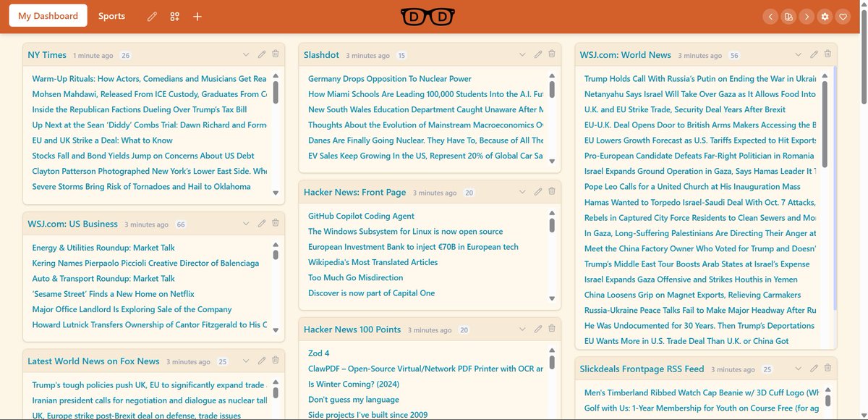The width and height of the screenshot is (868, 420).
Task: Delete the Hacker News: Front Page widget
Action: coord(552,192)
